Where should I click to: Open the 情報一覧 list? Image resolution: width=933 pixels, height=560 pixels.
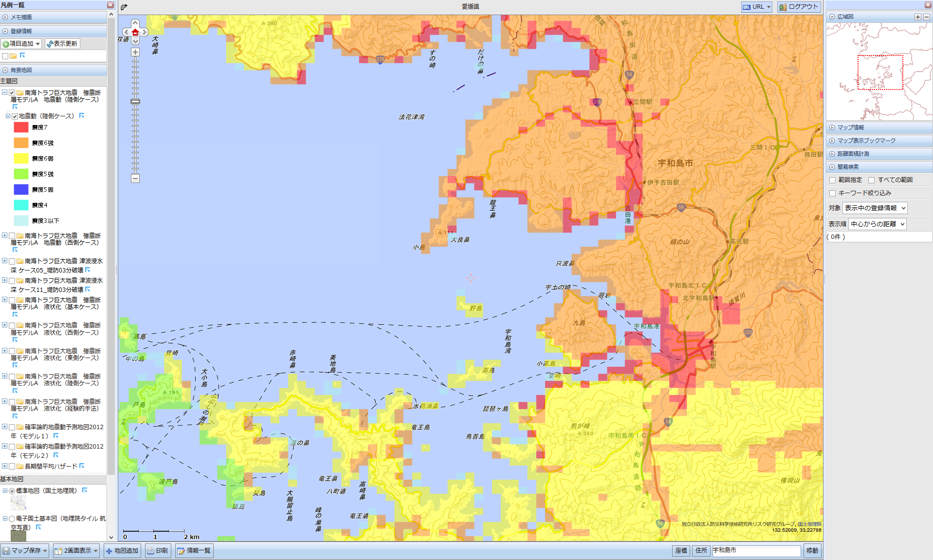coord(194,551)
